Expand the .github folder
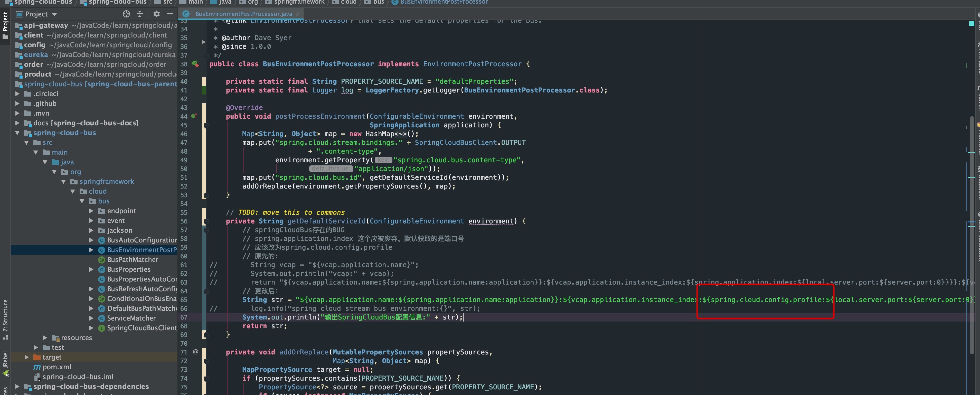 coord(17,104)
